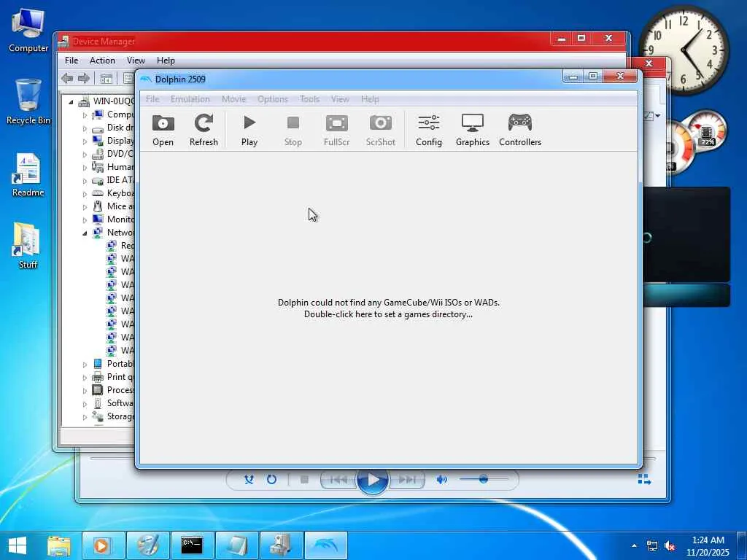Click the Media Player Previous button
This screenshot has height=560, width=747.
click(x=338, y=480)
